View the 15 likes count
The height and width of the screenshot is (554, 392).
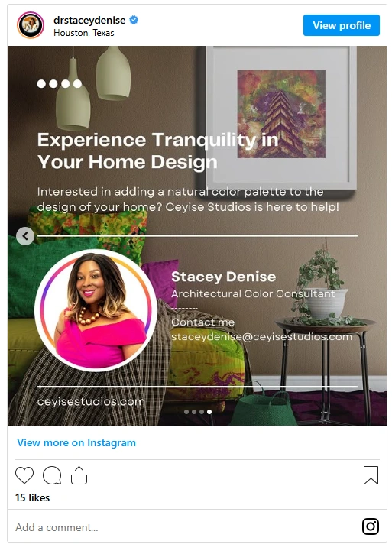33,497
